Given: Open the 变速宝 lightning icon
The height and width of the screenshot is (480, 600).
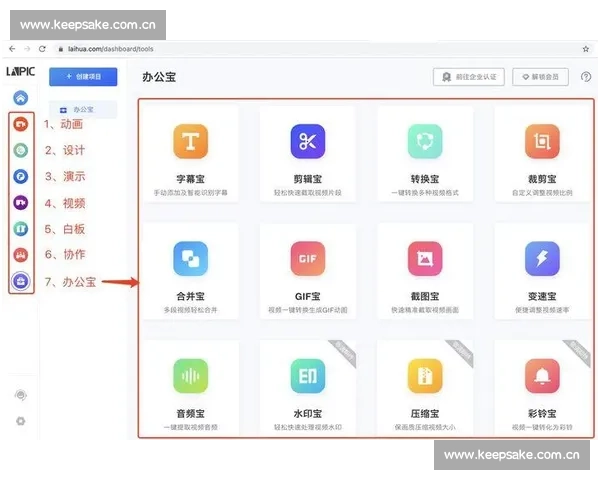Looking at the screenshot, I should (x=542, y=259).
